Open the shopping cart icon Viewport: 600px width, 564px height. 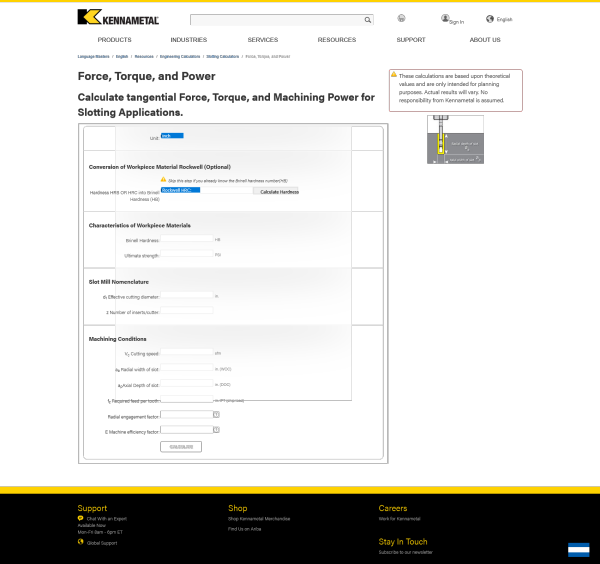[401, 18]
